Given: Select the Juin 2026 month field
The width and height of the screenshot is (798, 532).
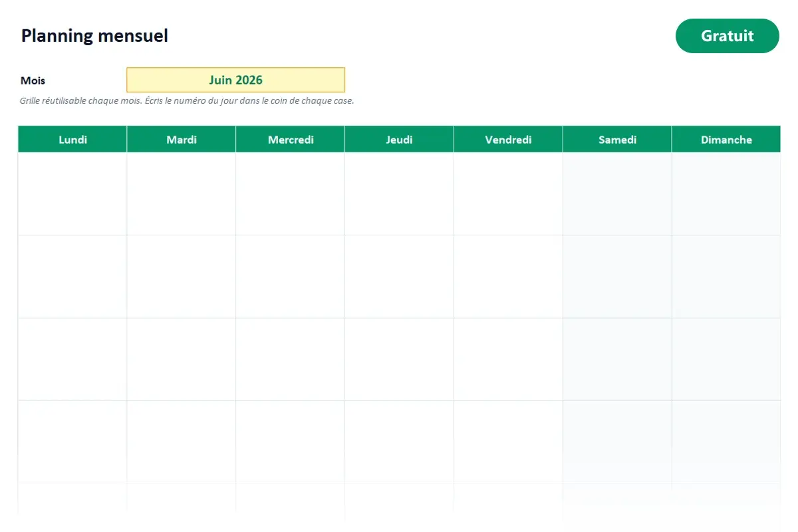Looking at the screenshot, I should [235, 80].
